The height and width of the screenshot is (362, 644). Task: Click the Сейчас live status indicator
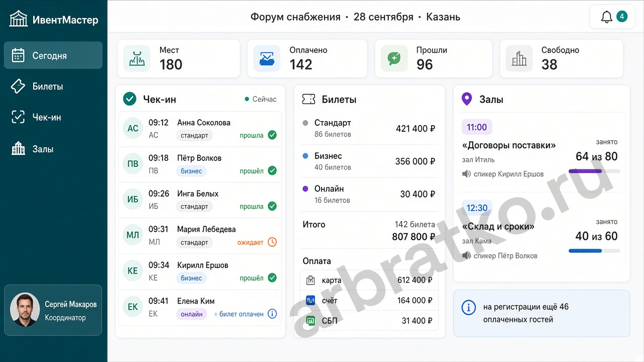tap(261, 99)
